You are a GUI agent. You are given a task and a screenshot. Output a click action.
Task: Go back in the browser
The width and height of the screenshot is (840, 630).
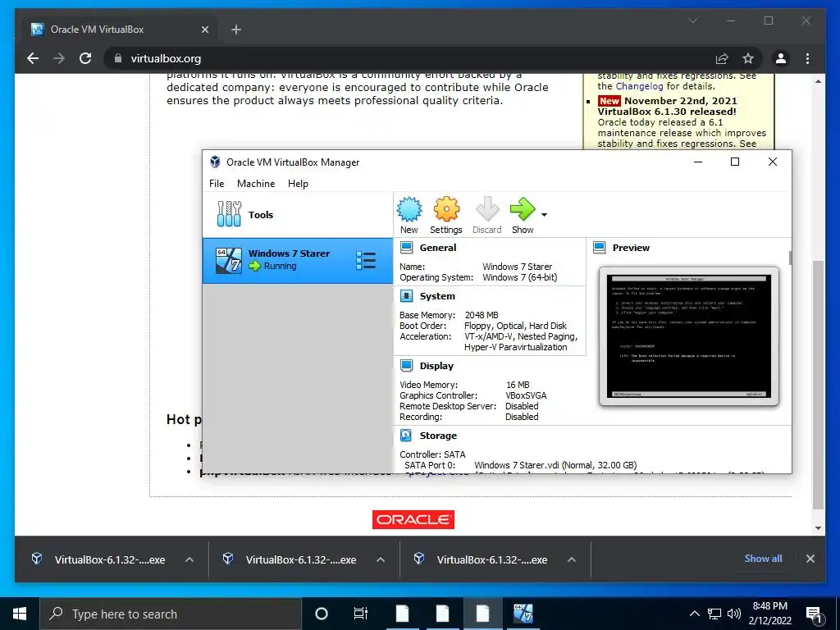click(33, 58)
